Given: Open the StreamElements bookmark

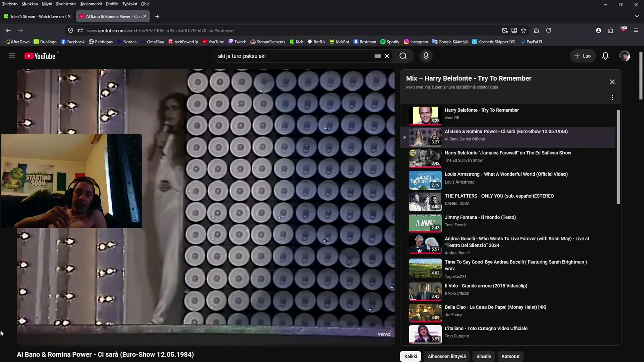Looking at the screenshot, I should 268,42.
